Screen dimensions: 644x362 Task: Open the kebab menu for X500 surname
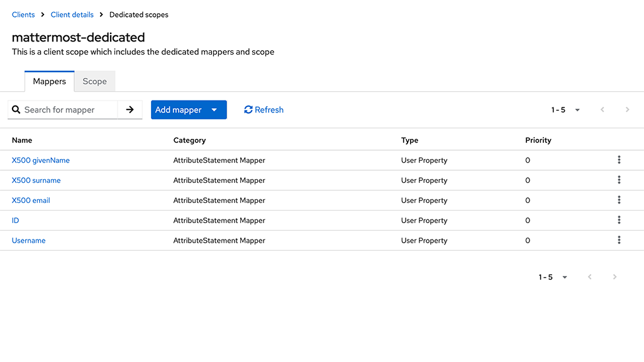(619, 180)
